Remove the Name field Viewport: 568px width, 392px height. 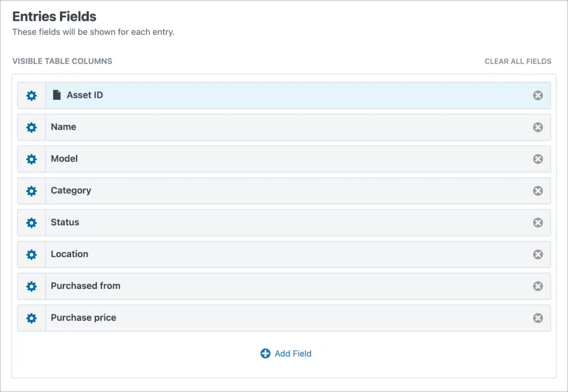[x=538, y=127]
